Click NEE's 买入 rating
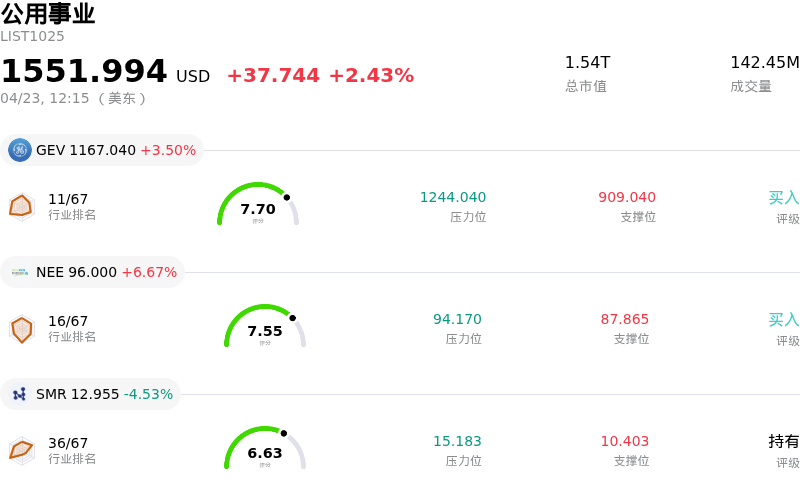Image resolution: width=800 pixels, height=488 pixels. click(783, 320)
